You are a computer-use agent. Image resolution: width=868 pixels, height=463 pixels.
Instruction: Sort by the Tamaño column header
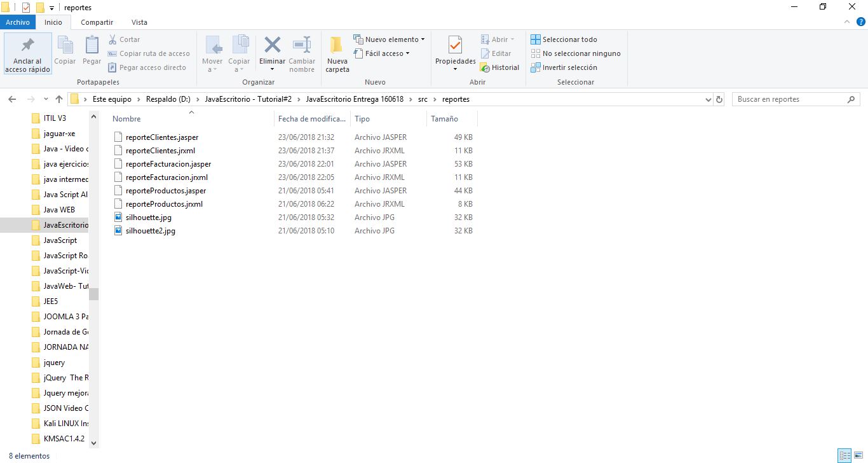pyautogui.click(x=452, y=119)
